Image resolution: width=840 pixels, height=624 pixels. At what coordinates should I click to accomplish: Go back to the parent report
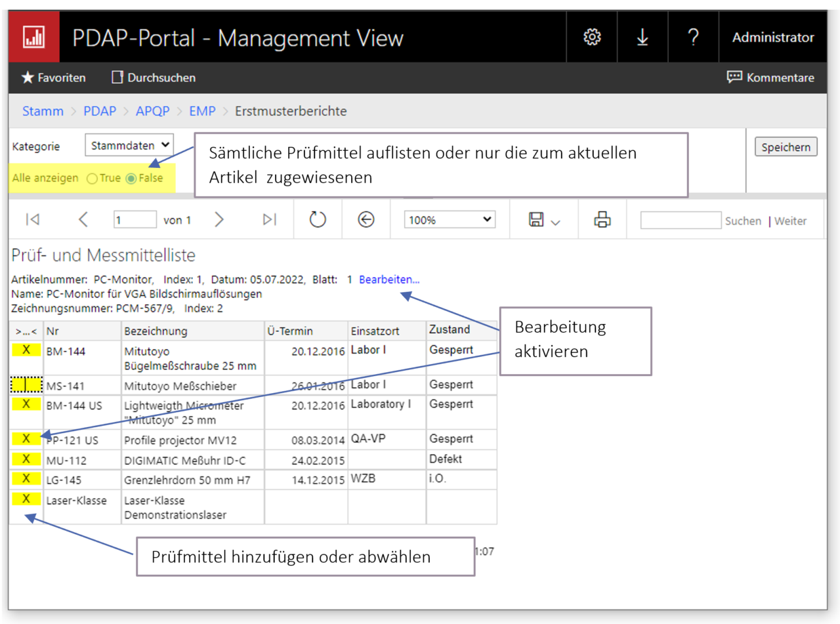[x=366, y=220]
